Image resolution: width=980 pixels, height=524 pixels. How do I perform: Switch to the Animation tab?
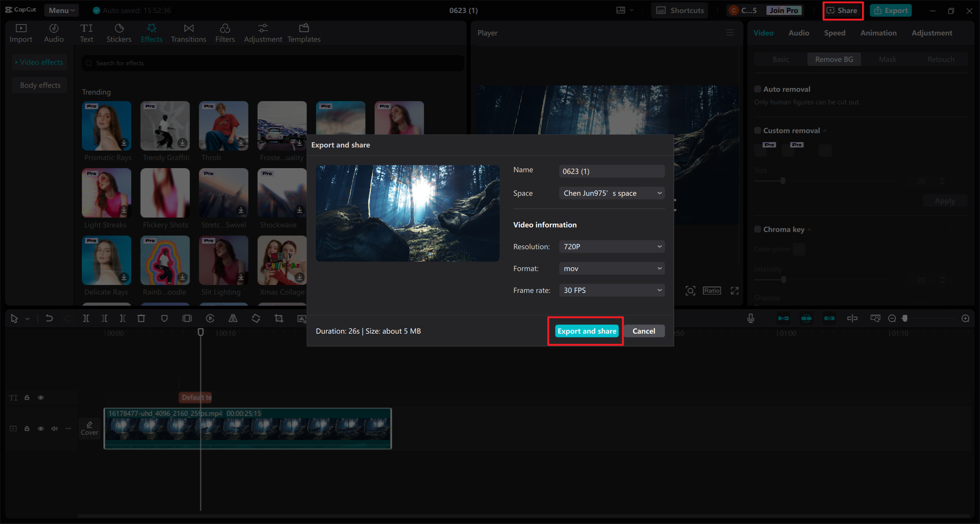[x=878, y=33]
